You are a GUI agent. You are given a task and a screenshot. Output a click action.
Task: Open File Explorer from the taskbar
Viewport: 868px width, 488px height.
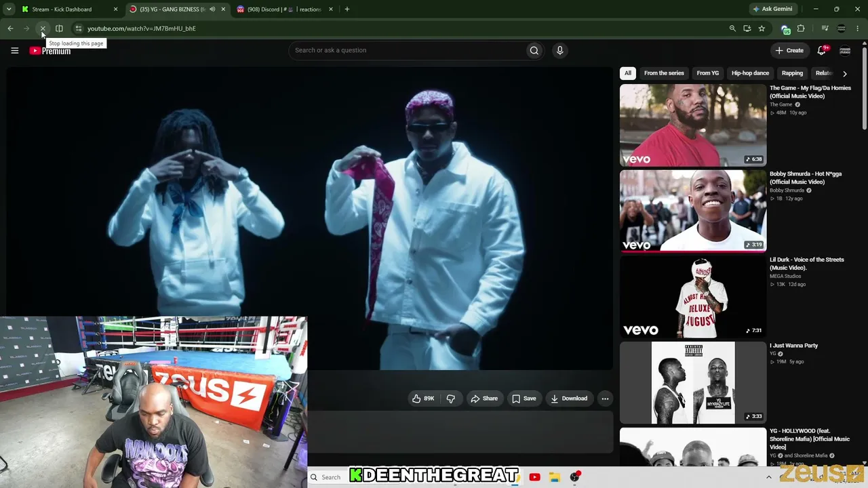click(554, 477)
